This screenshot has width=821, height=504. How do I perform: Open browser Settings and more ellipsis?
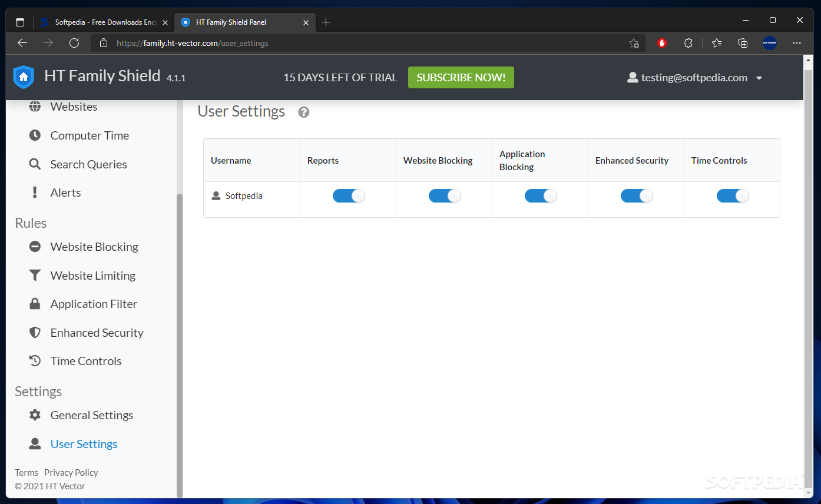pos(797,43)
